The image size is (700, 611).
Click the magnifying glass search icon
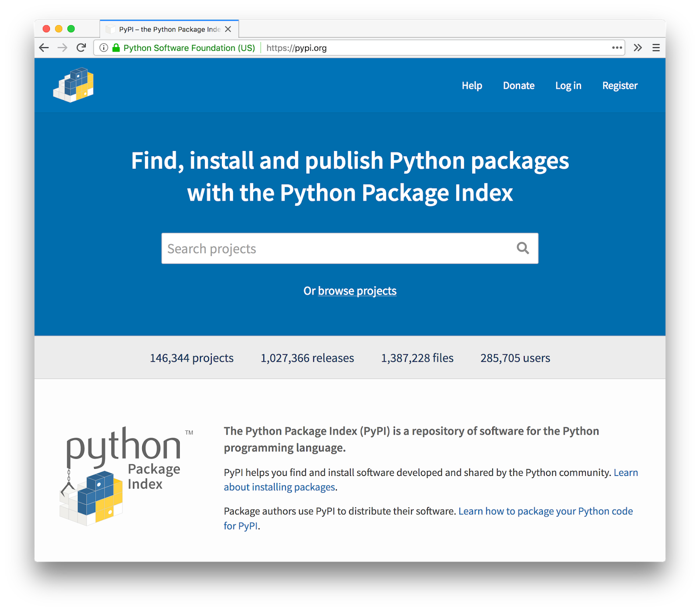[523, 248]
